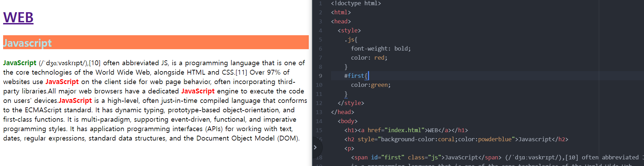Click the opening '<style>' tag on line 4
The image size is (644, 166).
tap(349, 30)
